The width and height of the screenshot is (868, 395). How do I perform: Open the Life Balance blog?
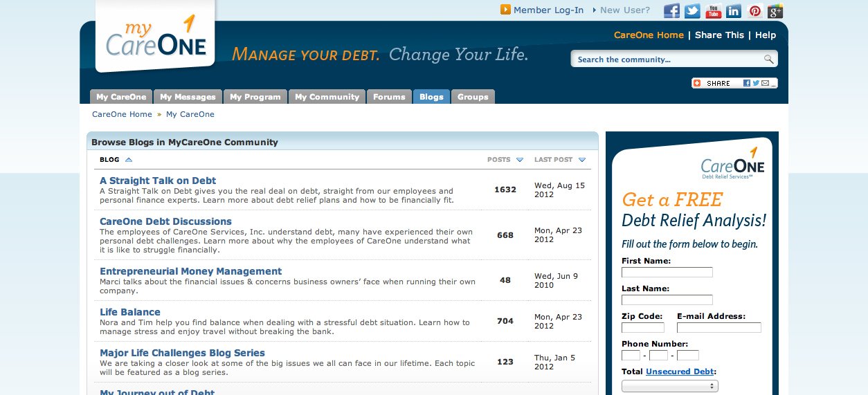click(x=130, y=312)
